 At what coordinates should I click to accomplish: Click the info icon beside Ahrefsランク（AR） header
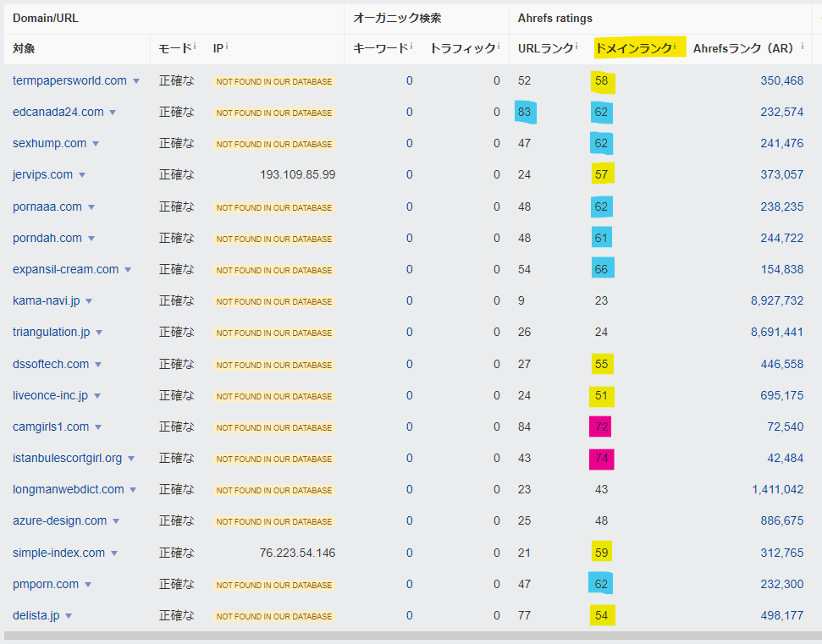802,46
